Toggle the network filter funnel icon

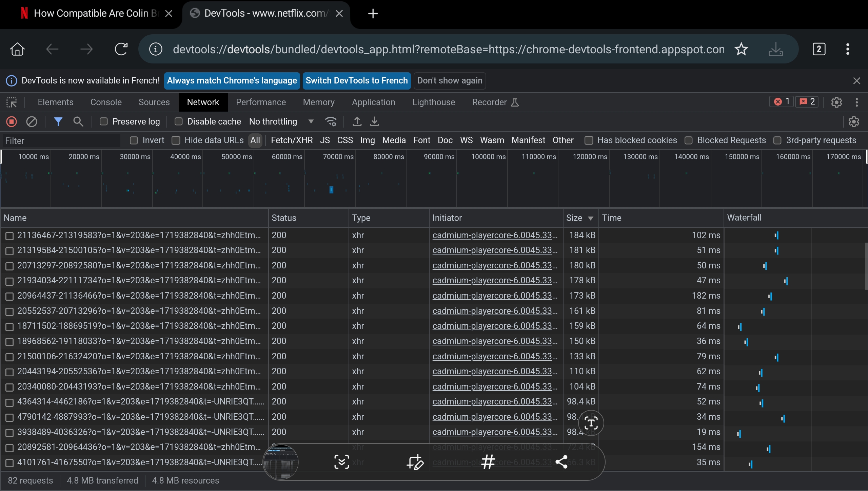click(58, 121)
